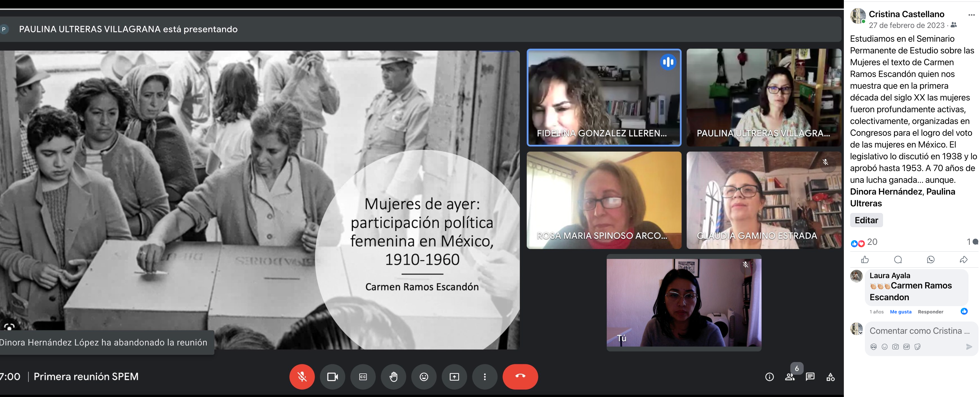Turn on closed captions

click(x=363, y=376)
